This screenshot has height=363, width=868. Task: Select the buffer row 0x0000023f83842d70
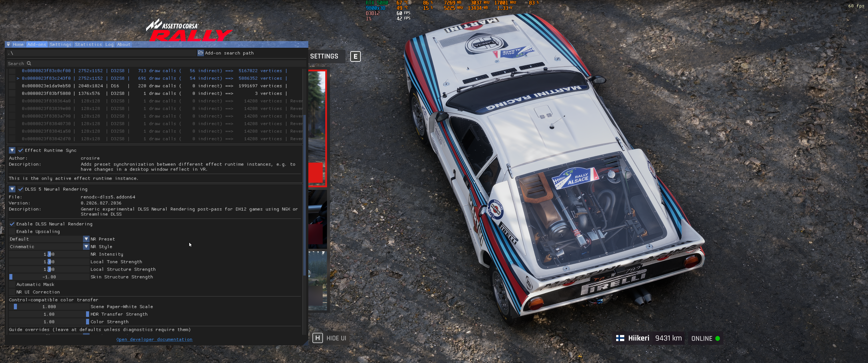tap(162, 139)
